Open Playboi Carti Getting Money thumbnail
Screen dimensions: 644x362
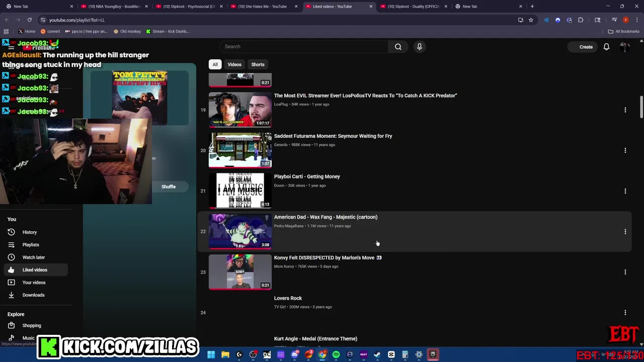(240, 191)
